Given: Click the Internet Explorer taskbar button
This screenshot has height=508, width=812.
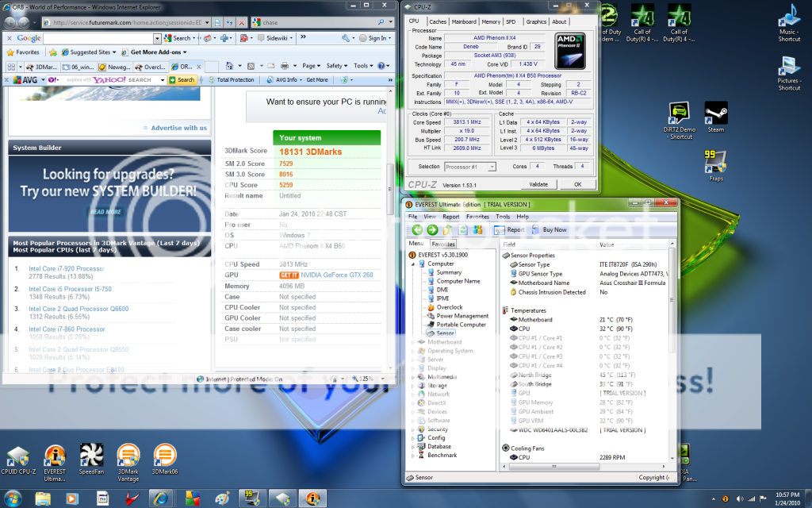Looking at the screenshot, I should [x=161, y=498].
